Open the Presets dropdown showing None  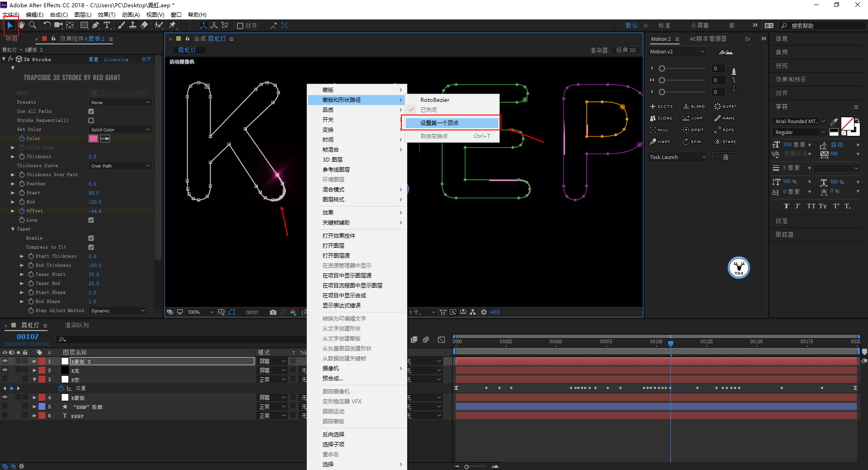tap(120, 102)
